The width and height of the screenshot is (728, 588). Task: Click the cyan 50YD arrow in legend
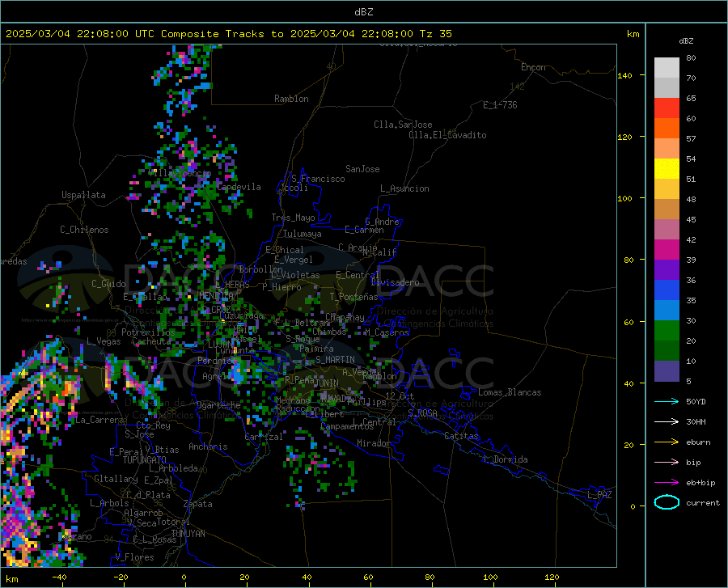[667, 401]
